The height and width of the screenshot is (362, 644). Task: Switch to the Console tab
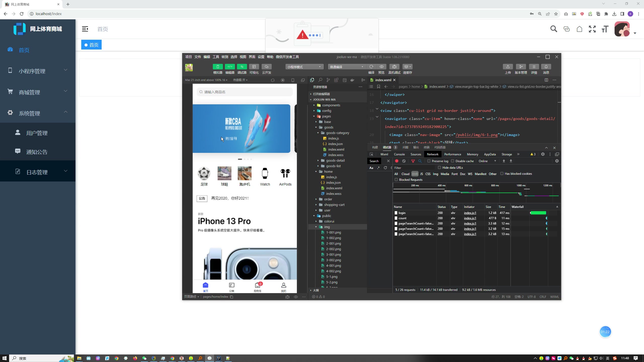[x=399, y=154]
